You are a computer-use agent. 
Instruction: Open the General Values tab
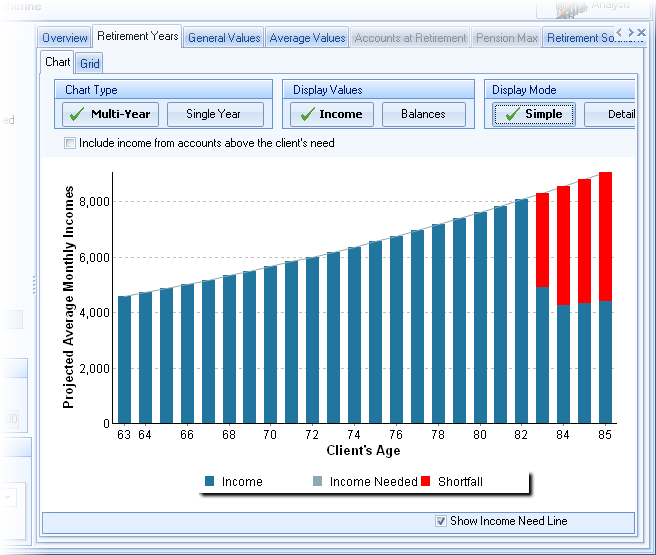coord(224,38)
